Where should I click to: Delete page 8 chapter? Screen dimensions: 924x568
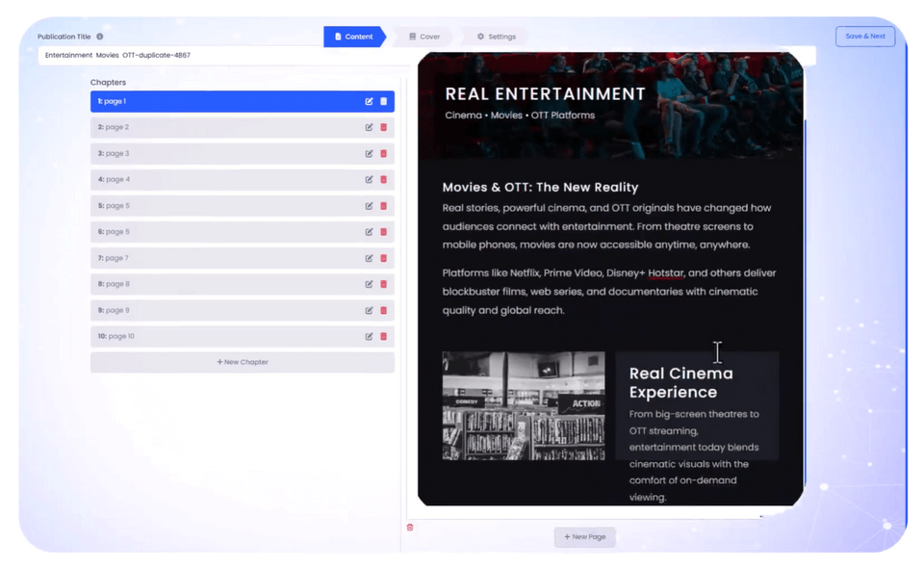point(384,284)
